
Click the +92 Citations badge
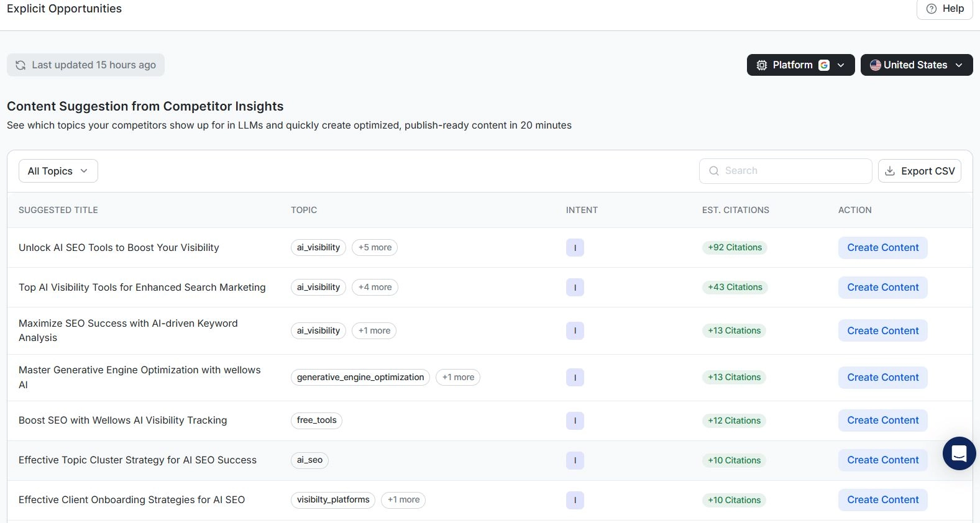tap(735, 247)
